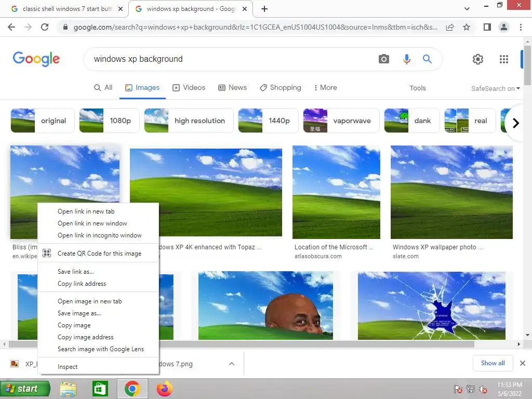The height and width of the screenshot is (399, 532).
Task: Choose Open image in new tab
Action: point(98,301)
